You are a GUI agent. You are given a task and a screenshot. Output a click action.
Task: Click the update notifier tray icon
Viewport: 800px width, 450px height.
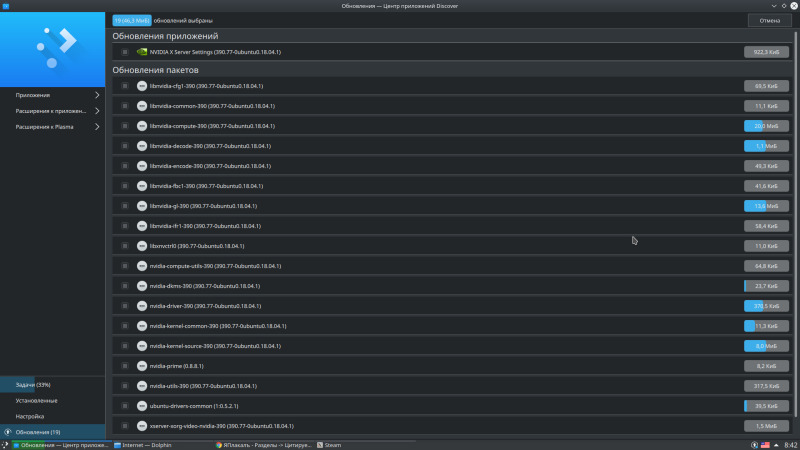754,445
